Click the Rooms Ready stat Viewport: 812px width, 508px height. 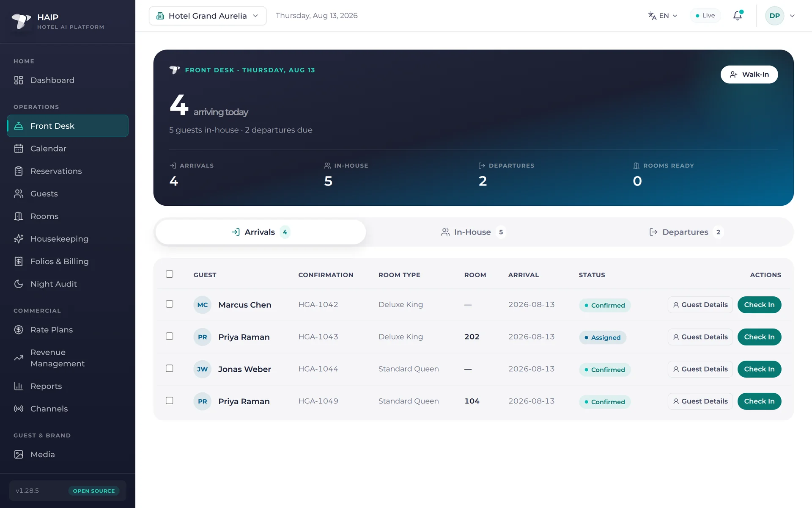(x=664, y=174)
